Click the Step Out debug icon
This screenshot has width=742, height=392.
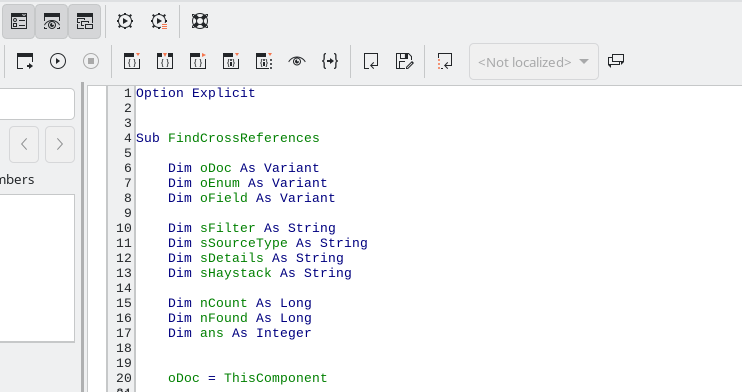tap(198, 62)
